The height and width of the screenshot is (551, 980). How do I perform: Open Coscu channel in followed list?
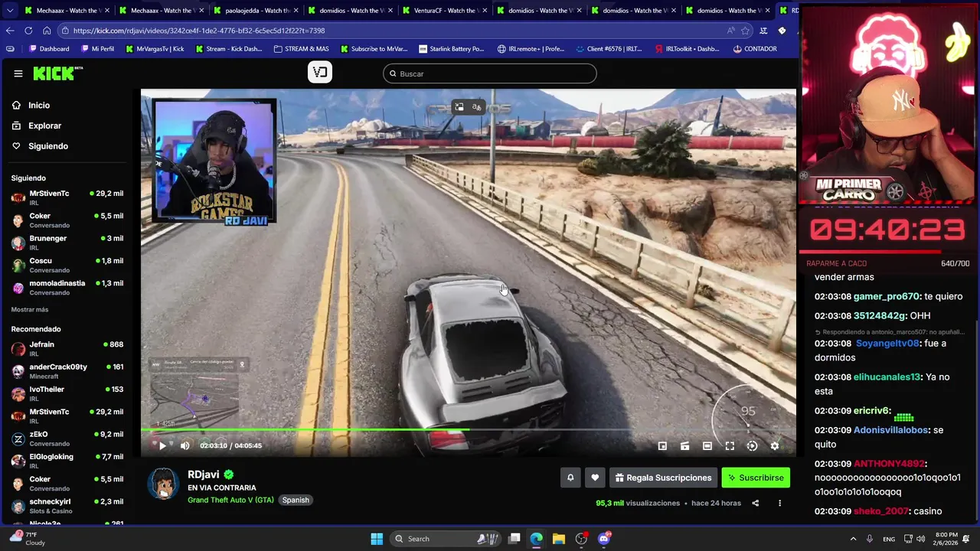67,265
